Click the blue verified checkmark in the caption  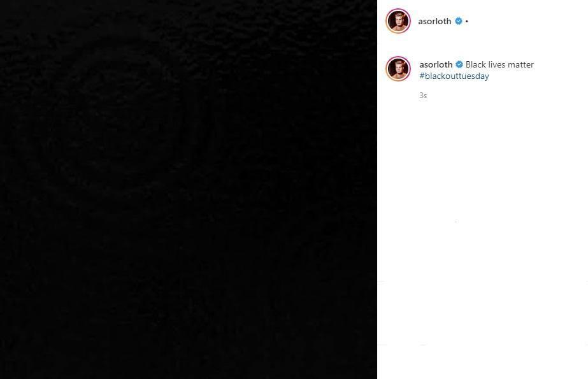459,64
